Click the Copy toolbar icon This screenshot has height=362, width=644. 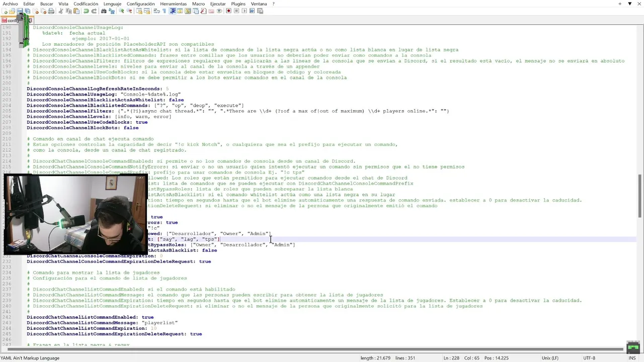click(68, 11)
